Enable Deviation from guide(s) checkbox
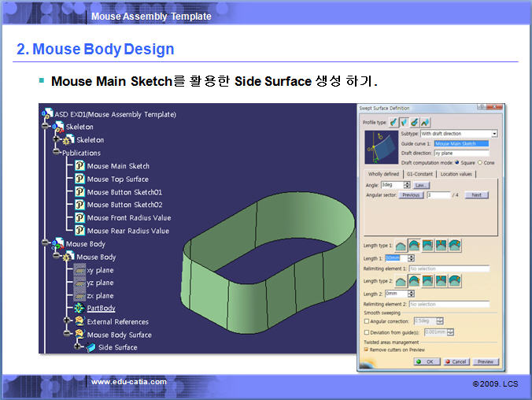This screenshot has height=400, width=532. pos(366,332)
